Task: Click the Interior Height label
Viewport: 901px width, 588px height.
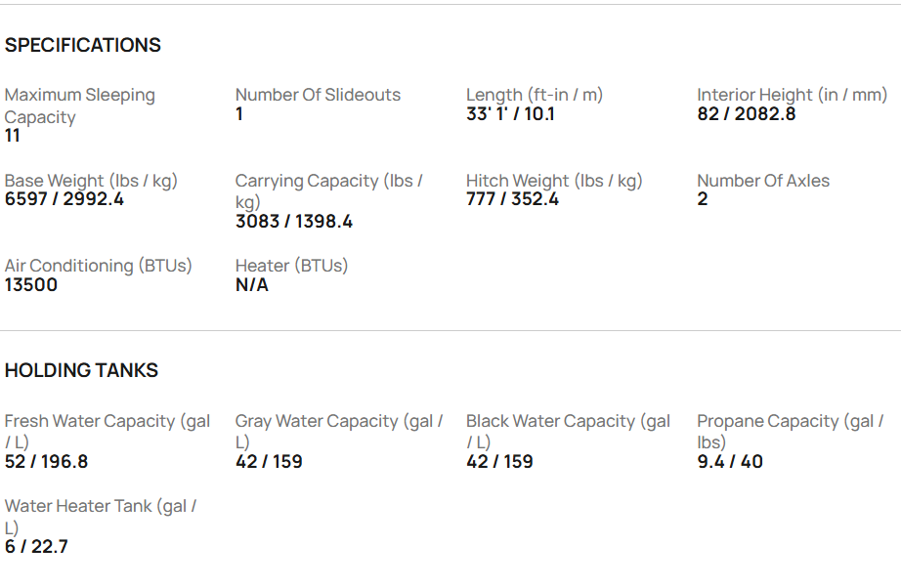Action: 792,95
